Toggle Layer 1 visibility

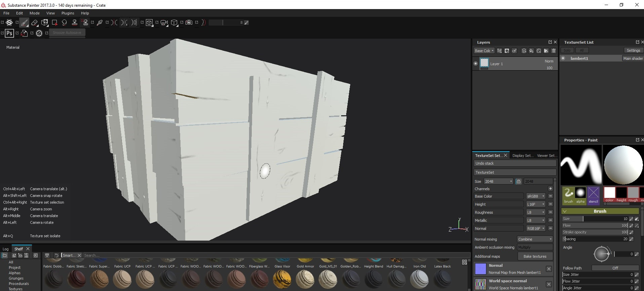(475, 64)
